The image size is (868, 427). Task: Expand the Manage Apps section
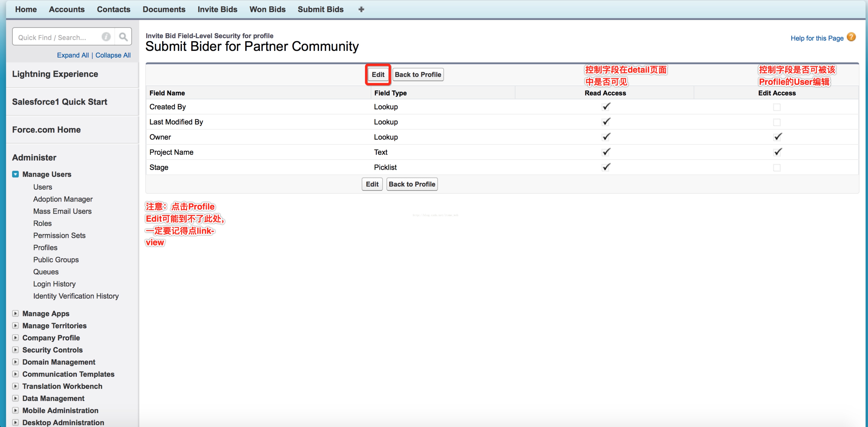click(15, 313)
